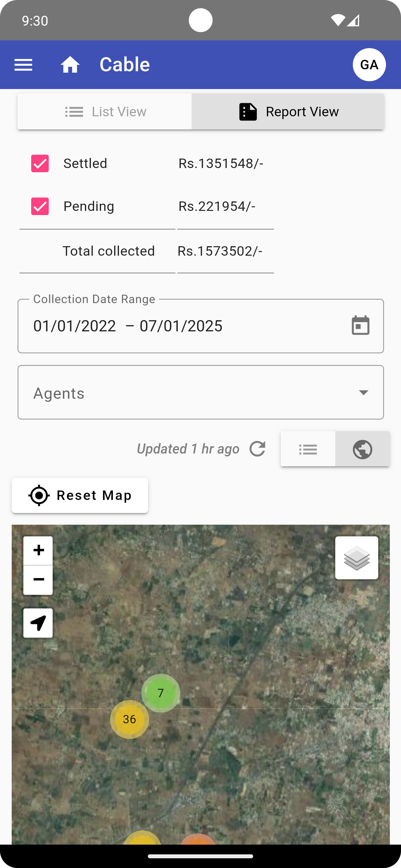Select the globe map view toggle
The width and height of the screenshot is (401, 868).
point(363,449)
